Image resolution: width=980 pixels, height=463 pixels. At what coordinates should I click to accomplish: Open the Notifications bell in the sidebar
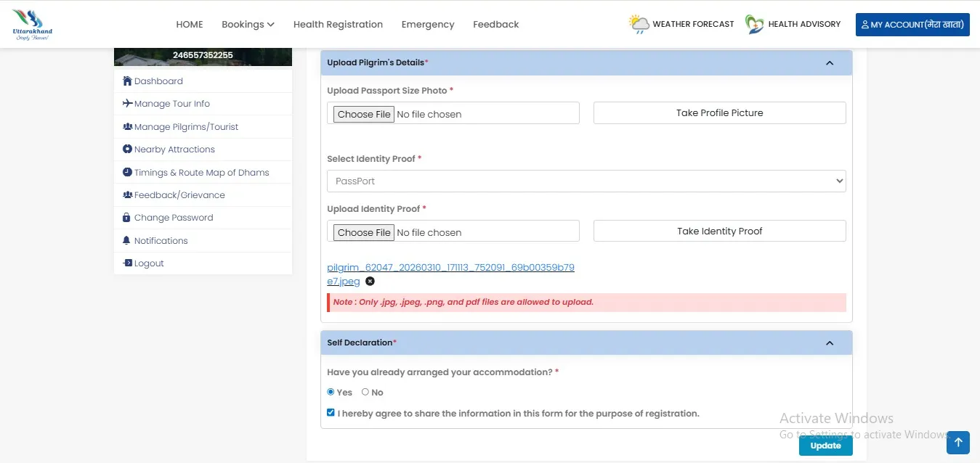[x=161, y=240]
